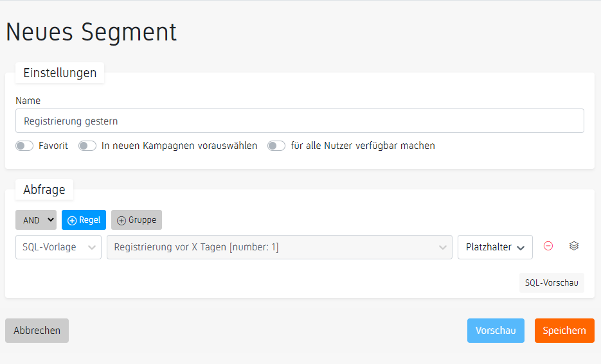Click the SQL-Vorschau button
This screenshot has height=364, width=601.
[552, 282]
